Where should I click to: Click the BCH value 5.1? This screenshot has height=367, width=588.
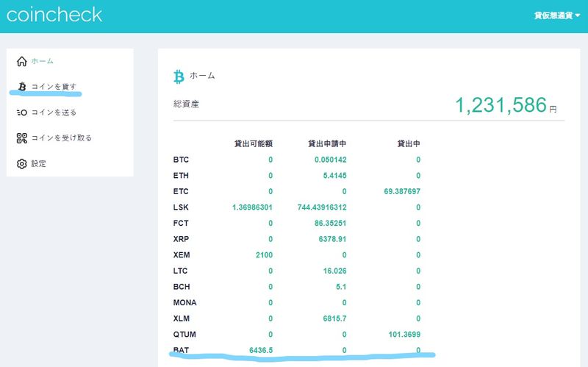(341, 287)
